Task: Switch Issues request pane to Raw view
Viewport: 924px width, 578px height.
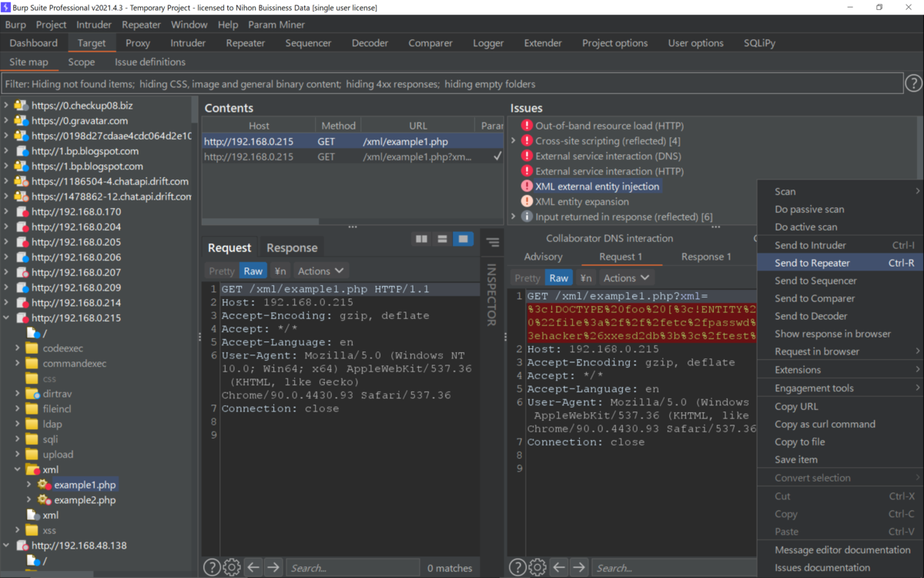Action: pyautogui.click(x=559, y=277)
